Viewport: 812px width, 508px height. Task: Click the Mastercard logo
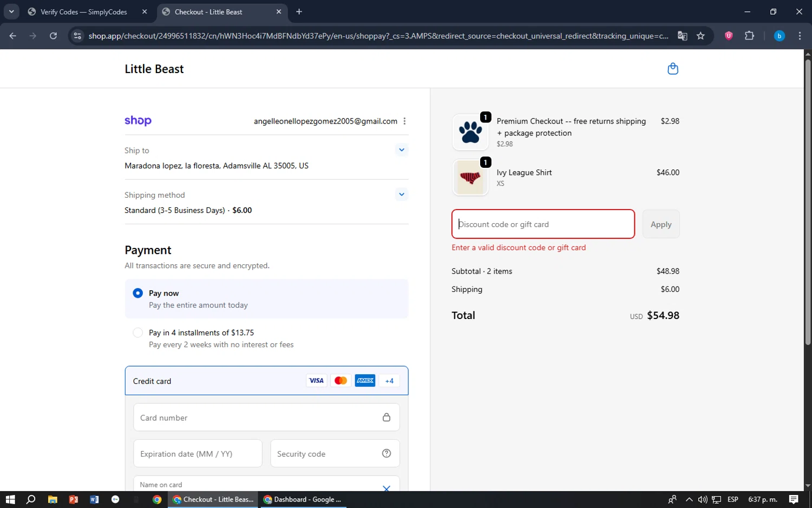[x=340, y=381]
